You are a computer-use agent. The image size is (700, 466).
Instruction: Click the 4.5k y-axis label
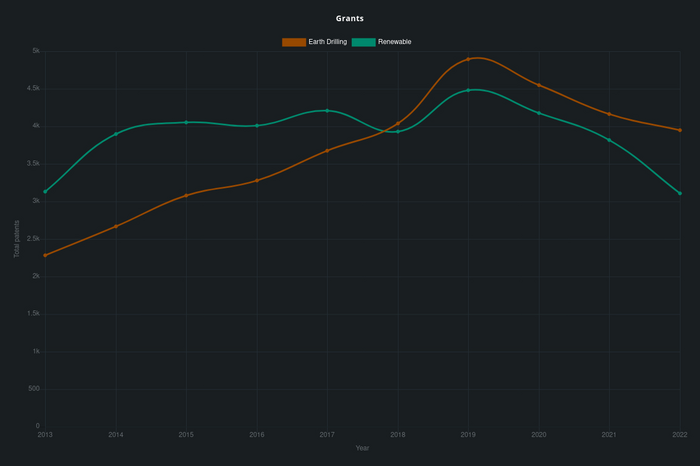[x=33, y=89]
